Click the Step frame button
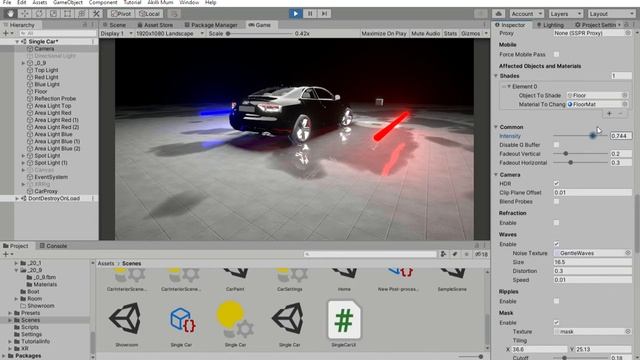Image resolution: width=640 pixels, height=360 pixels. 324,13
